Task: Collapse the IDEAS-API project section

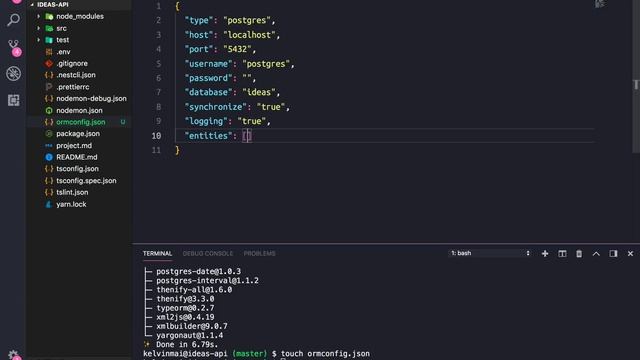Action: [32, 4]
